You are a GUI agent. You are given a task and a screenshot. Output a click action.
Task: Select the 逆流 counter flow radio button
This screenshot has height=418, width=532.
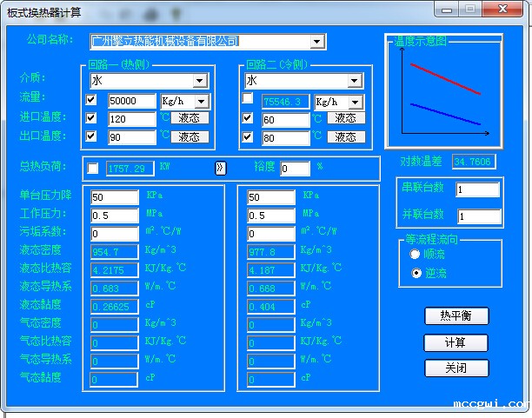415,274
